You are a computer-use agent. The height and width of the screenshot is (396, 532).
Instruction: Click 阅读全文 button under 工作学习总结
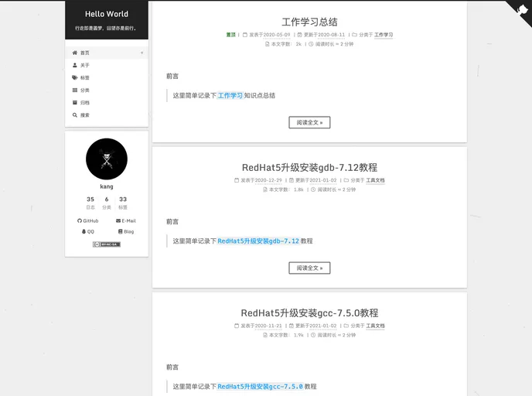309,122
